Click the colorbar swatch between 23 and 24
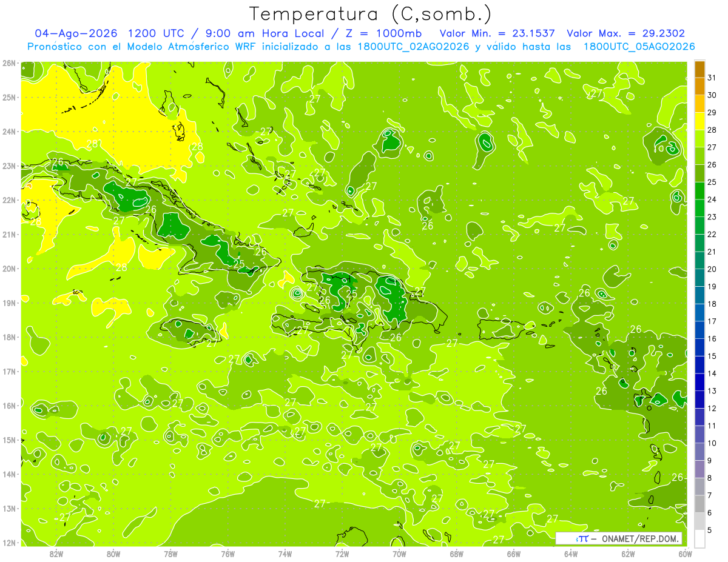The image size is (728, 562). pyautogui.click(x=699, y=209)
